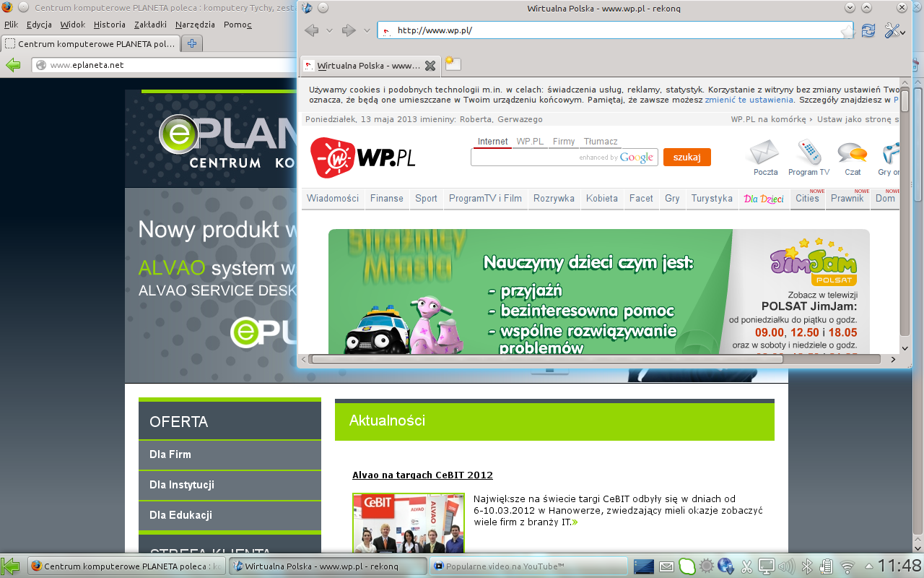Open rekonq tools wrench menu

[x=894, y=30]
